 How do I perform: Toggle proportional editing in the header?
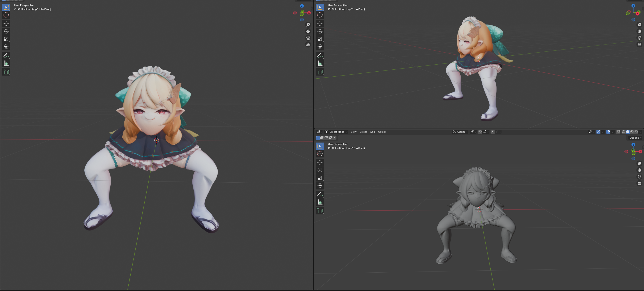tap(493, 132)
